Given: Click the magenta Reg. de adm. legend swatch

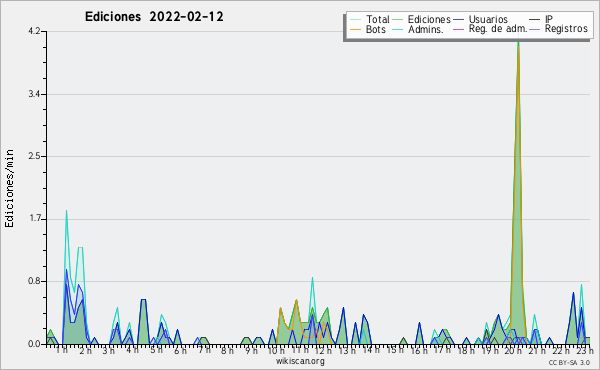Looking at the screenshot, I should pos(458,29).
